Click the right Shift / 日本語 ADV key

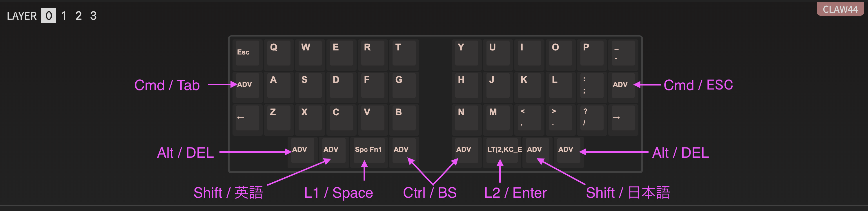click(x=537, y=150)
